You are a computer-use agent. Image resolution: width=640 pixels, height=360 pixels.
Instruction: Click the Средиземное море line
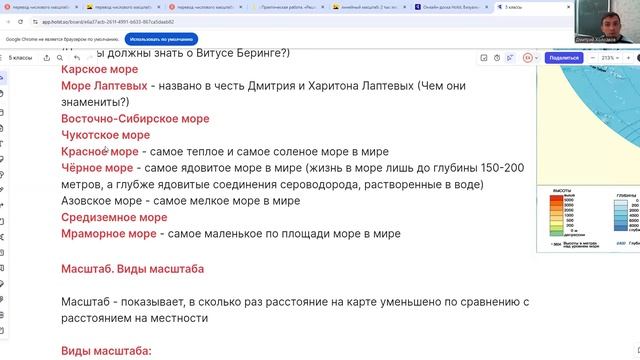[114, 217]
